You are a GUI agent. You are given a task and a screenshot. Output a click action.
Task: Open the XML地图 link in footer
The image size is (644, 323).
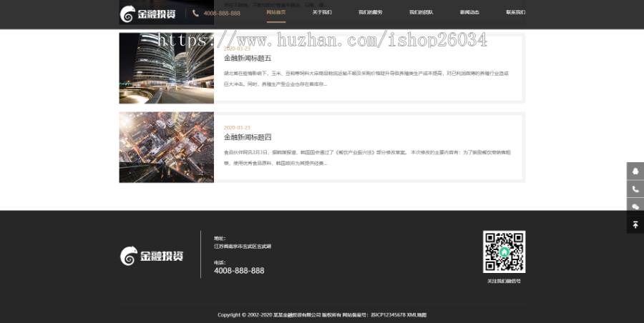click(416, 315)
